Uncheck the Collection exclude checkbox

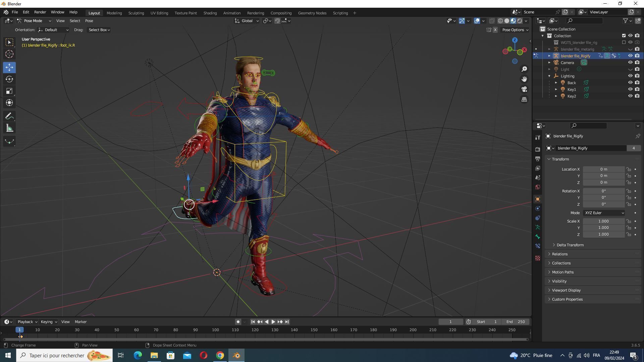624,36
